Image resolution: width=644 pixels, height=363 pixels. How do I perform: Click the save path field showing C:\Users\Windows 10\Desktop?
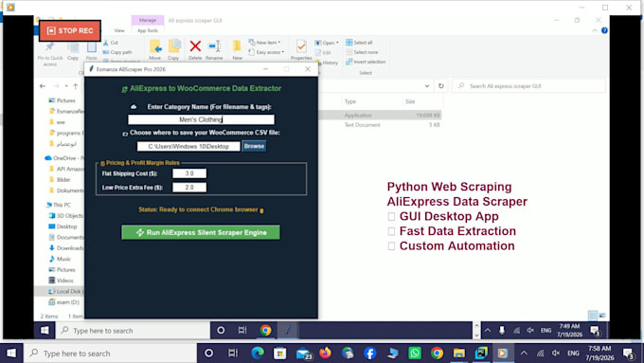coord(188,146)
